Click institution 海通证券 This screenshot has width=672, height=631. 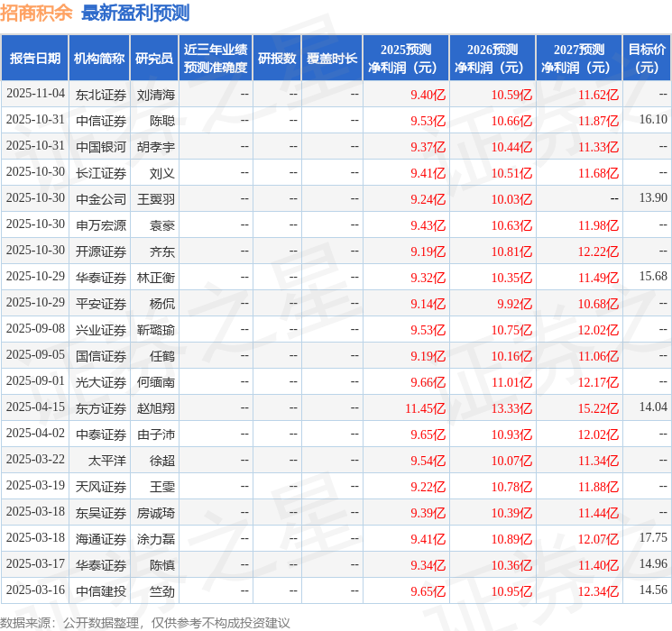[x=101, y=539]
